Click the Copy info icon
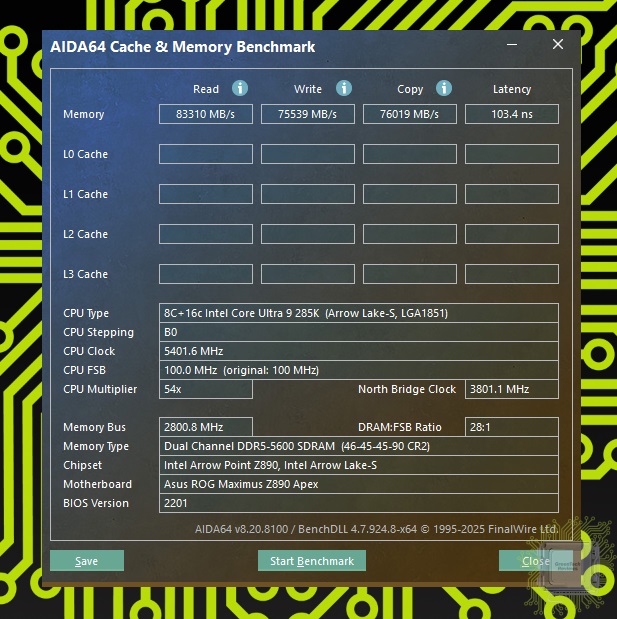 [x=444, y=88]
